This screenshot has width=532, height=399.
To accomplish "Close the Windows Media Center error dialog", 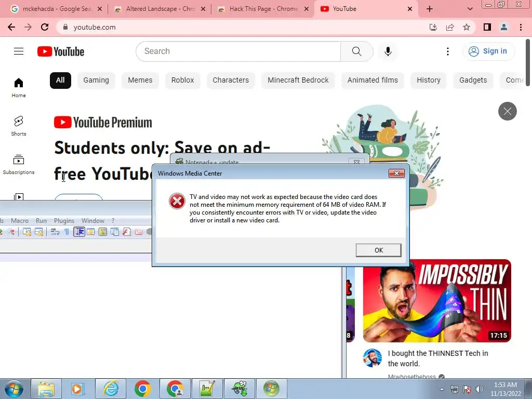I will [396, 174].
